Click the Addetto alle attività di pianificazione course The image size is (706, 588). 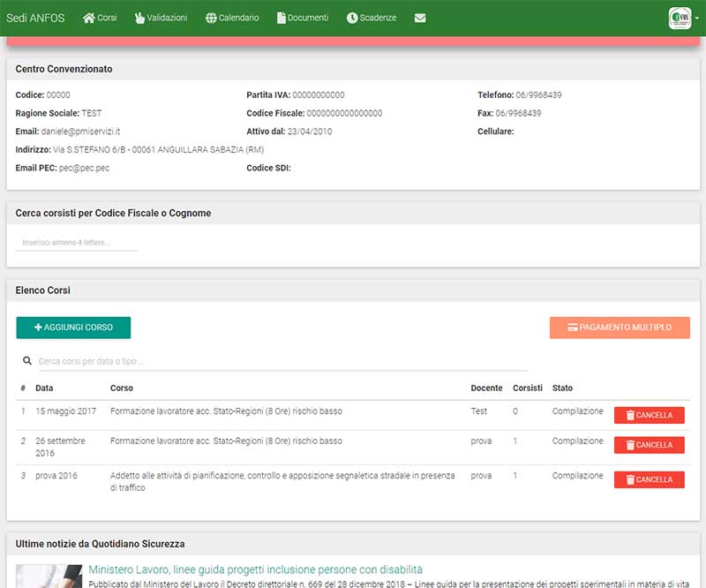[x=282, y=481]
